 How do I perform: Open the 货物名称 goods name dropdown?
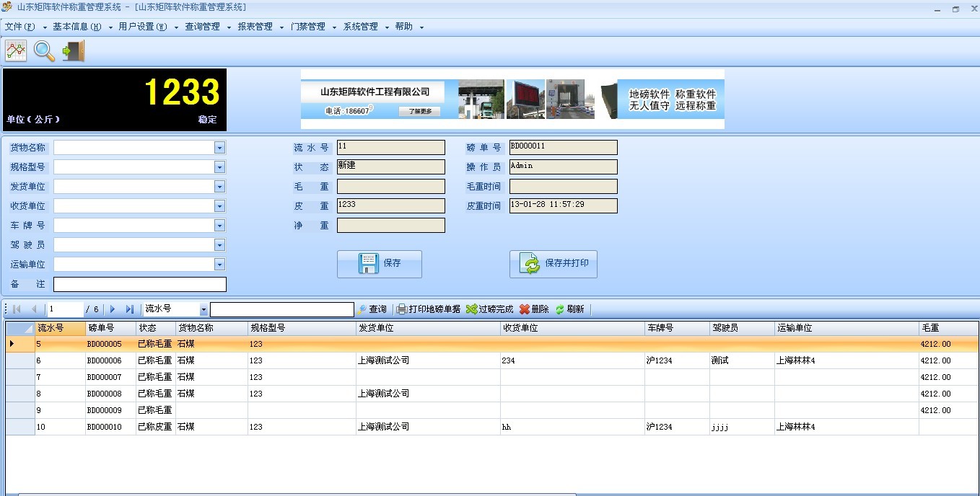219,147
